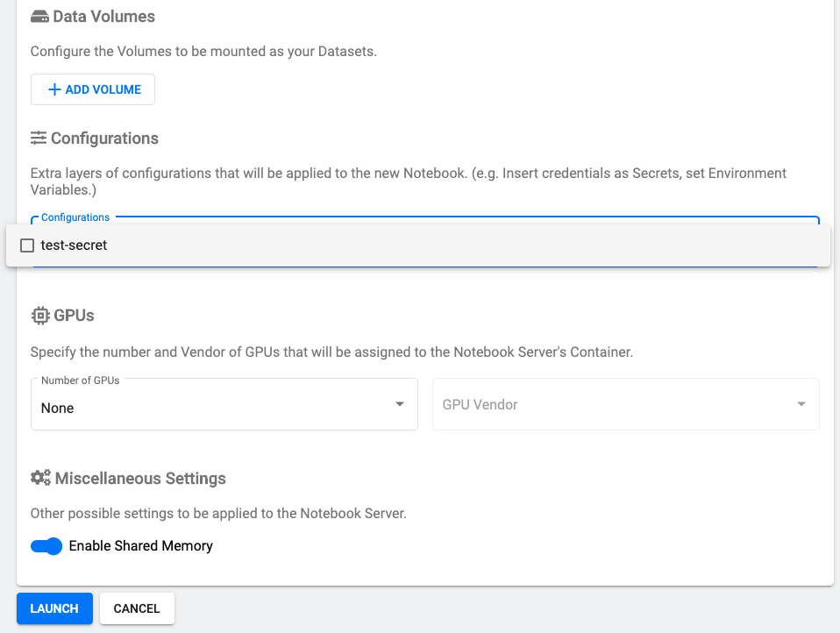This screenshot has height=633, width=840.
Task: Toggle Enable Shared Memory switch
Action: [x=46, y=546]
